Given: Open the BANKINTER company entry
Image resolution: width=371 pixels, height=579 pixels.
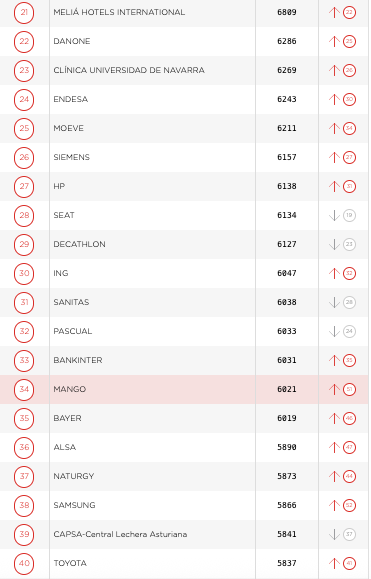Looking at the screenshot, I should point(78,360).
